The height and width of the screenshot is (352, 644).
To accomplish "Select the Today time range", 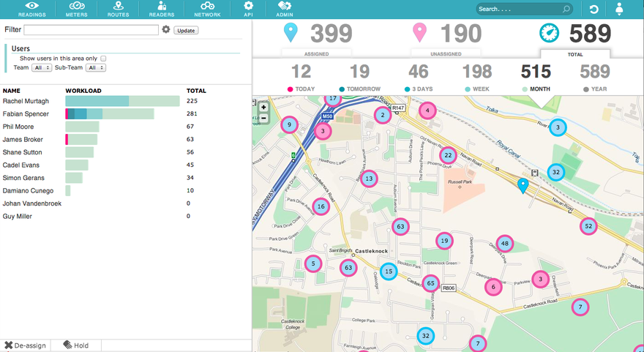I will click(x=301, y=78).
